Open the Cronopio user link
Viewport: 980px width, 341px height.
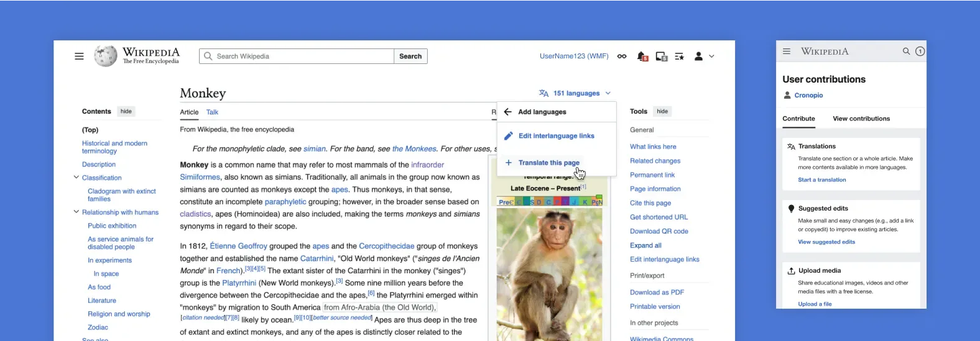(x=808, y=95)
